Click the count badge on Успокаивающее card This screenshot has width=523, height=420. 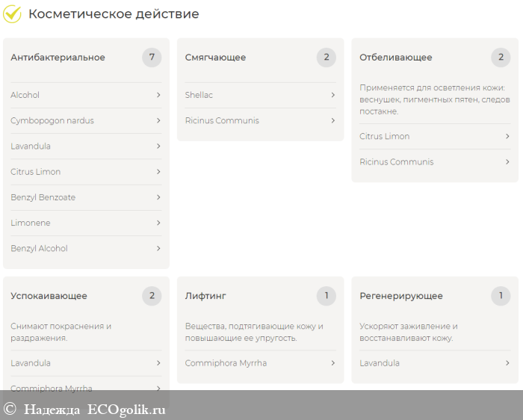[152, 296]
